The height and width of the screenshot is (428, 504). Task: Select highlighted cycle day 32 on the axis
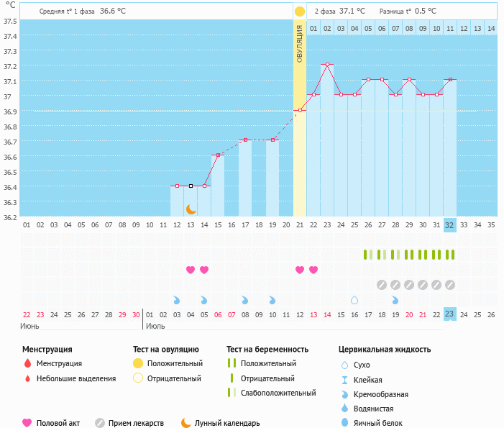click(x=450, y=224)
